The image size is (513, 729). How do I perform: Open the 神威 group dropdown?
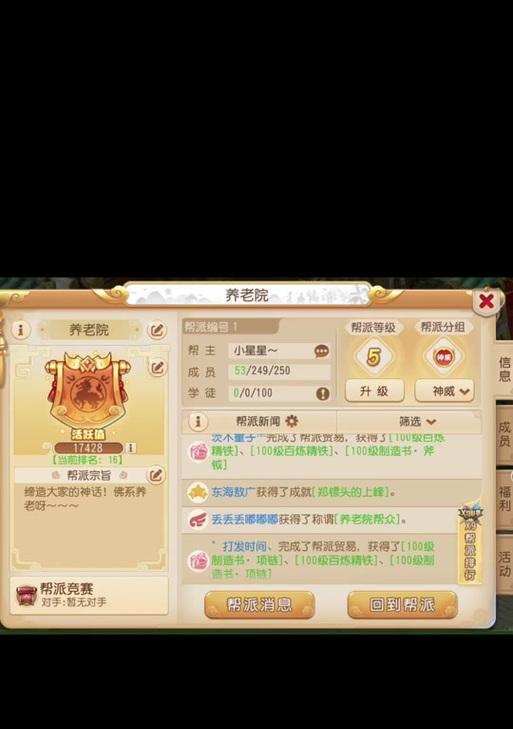[x=445, y=391]
